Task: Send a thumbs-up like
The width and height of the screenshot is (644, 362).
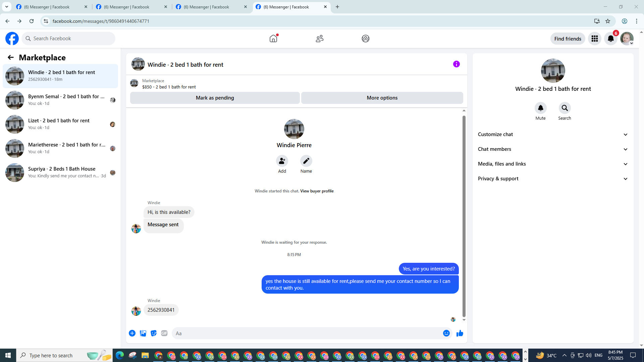Action: (460, 333)
